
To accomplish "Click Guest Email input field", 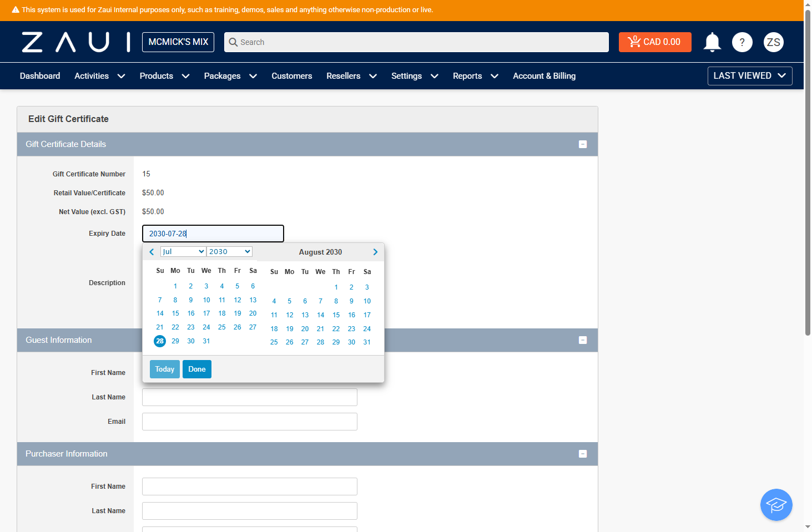I will (250, 422).
